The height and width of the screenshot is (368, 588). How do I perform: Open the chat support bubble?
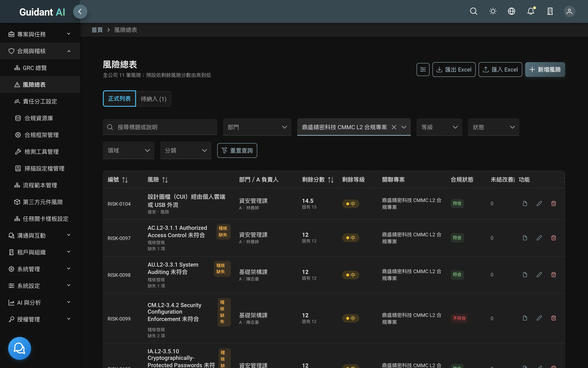(19, 348)
